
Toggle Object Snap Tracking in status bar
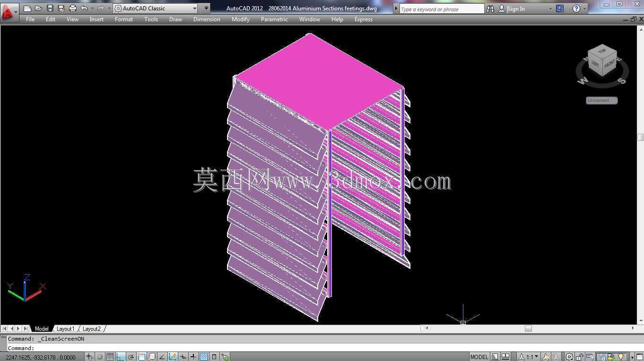click(162, 357)
